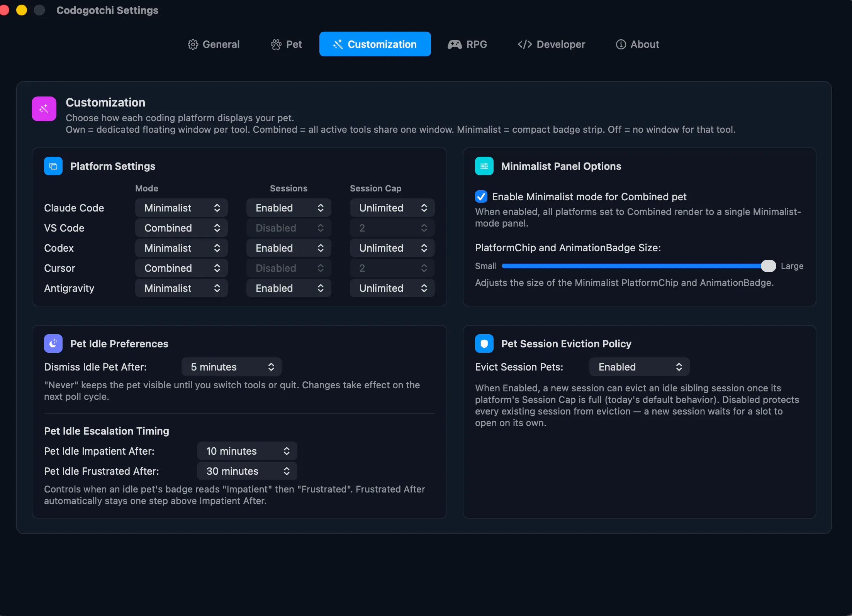This screenshot has height=616, width=852.
Task: Click the Cursor Session Cap dropdown
Action: [x=392, y=268]
